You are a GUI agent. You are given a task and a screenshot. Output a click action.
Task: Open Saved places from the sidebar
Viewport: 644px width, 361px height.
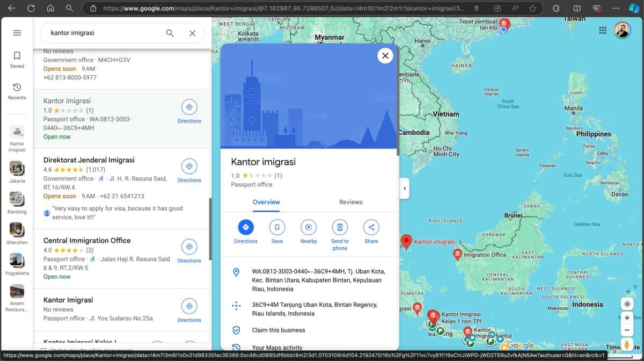17,59
